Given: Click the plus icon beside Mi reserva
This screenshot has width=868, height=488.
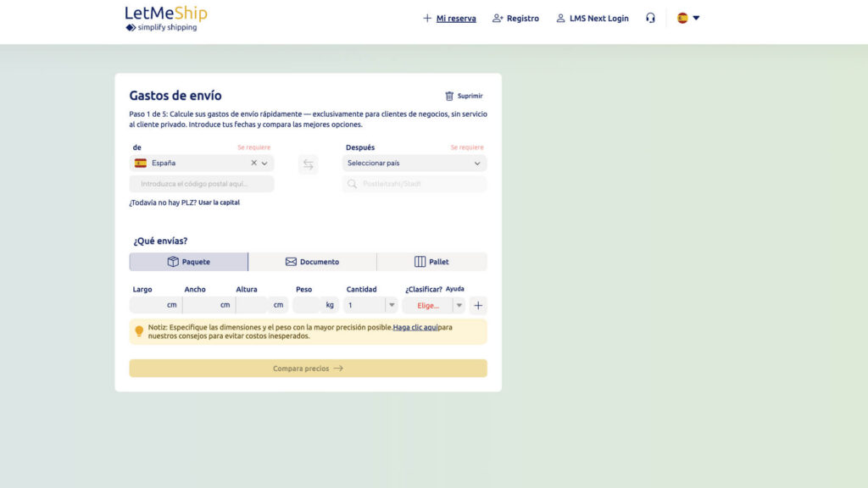Looking at the screenshot, I should (x=427, y=19).
